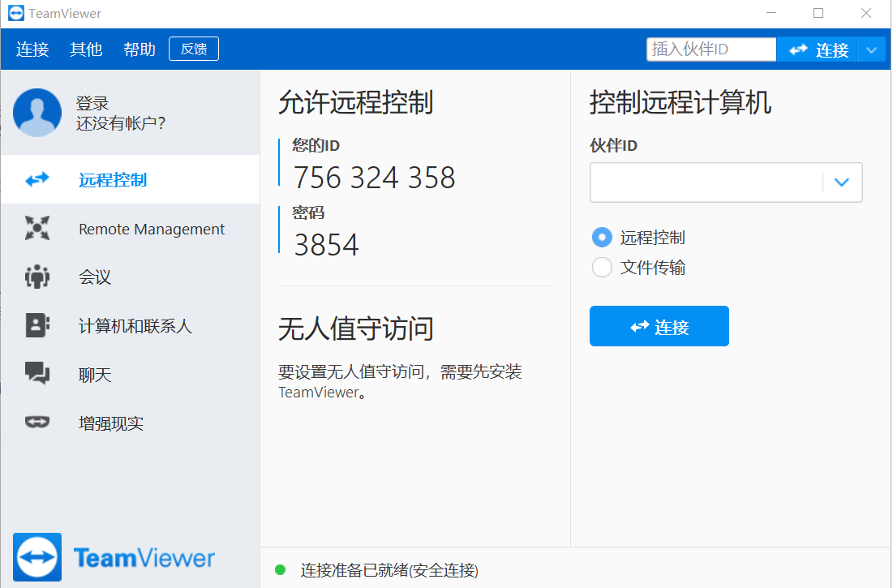Open the 增强现实 section
Viewport: 893px width, 588px height.
click(131, 423)
